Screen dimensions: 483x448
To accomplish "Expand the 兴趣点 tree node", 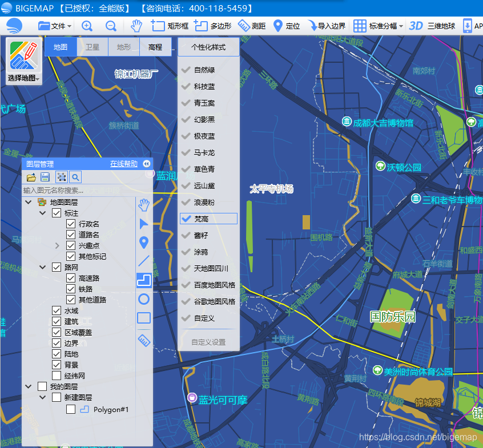I will click(x=57, y=246).
